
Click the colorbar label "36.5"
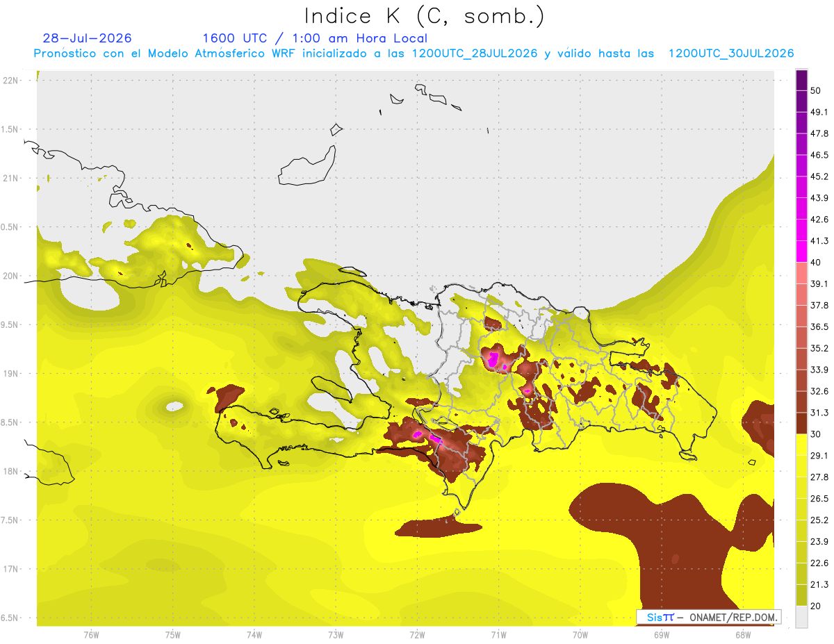coord(819,327)
